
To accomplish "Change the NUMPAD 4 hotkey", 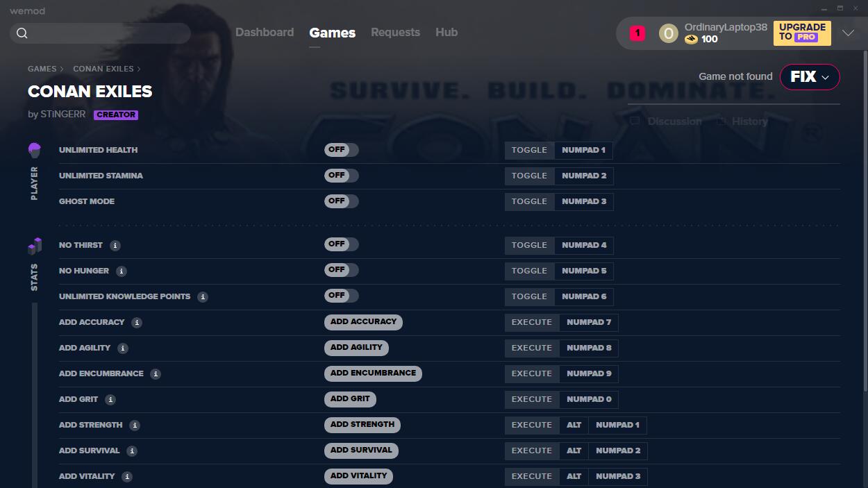I will 584,245.
